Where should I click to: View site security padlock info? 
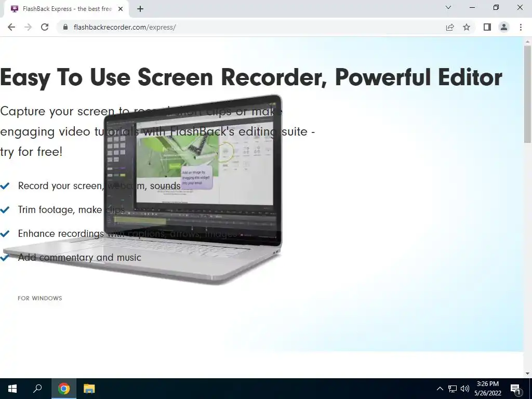click(66, 27)
